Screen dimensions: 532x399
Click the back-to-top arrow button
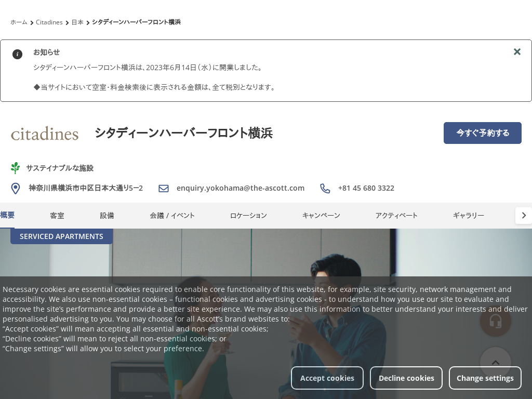(x=495, y=362)
